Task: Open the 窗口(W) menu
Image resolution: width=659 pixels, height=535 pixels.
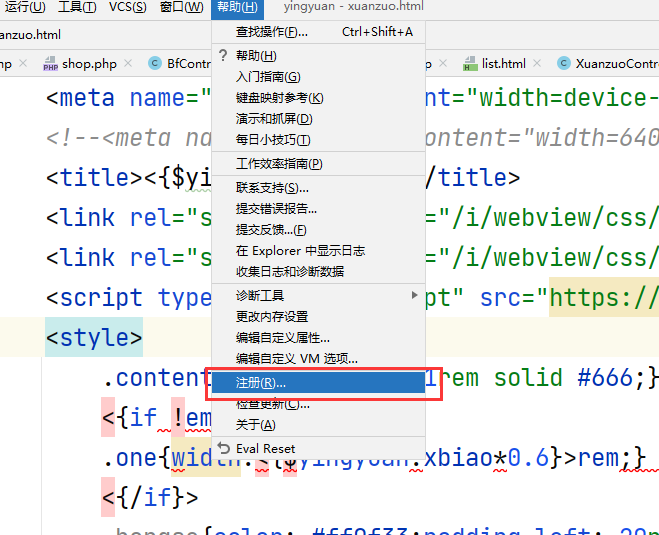Action: pyautogui.click(x=182, y=7)
